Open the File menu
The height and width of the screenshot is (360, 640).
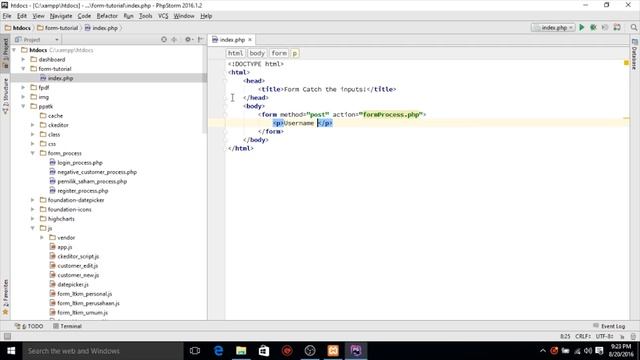7,16
